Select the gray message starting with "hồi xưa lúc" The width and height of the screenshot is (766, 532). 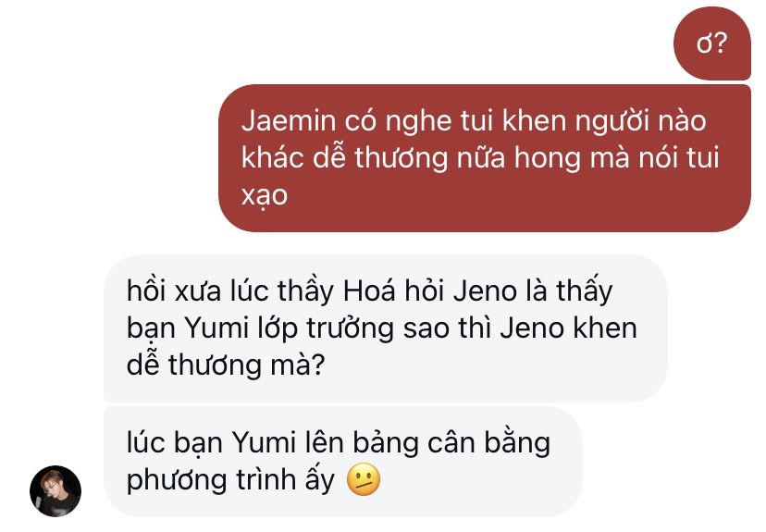pos(386,328)
